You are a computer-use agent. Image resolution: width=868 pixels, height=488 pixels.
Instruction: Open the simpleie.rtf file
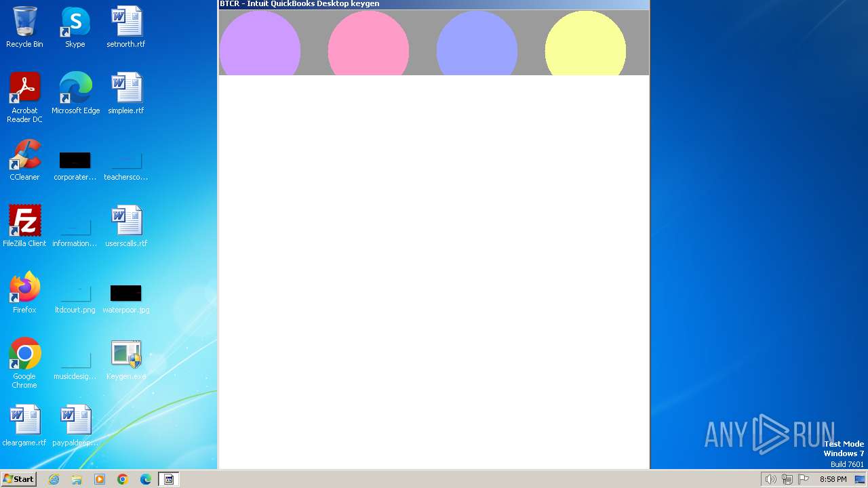(126, 94)
